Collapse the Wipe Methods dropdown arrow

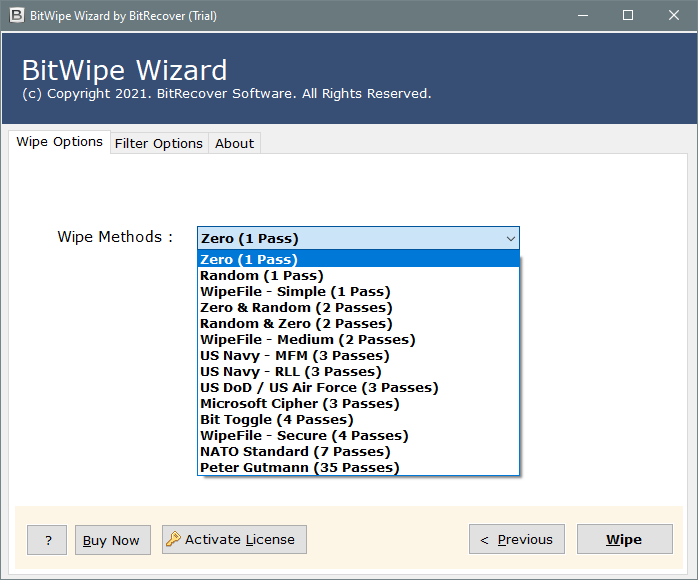pyautogui.click(x=511, y=239)
